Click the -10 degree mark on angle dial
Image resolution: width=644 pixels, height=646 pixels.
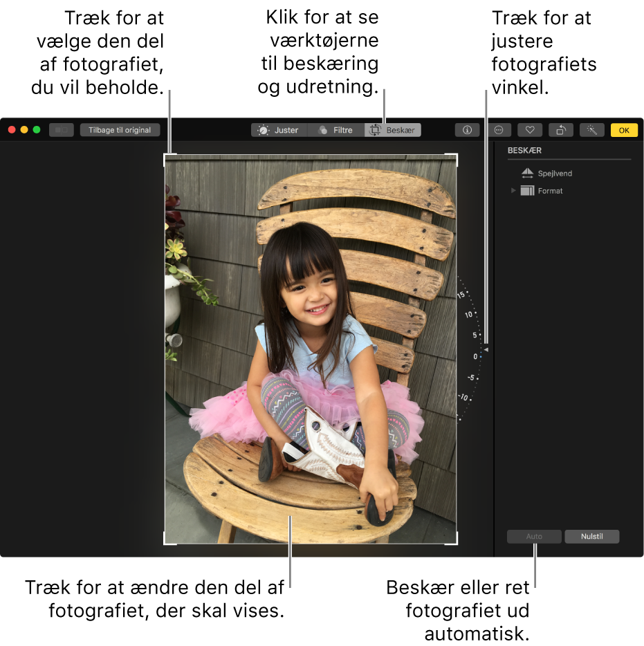tap(464, 398)
